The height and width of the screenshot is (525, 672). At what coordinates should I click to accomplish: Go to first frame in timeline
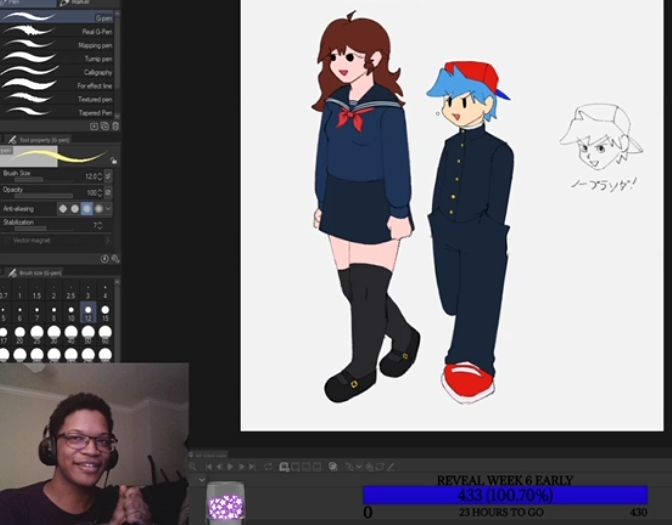tap(209, 467)
